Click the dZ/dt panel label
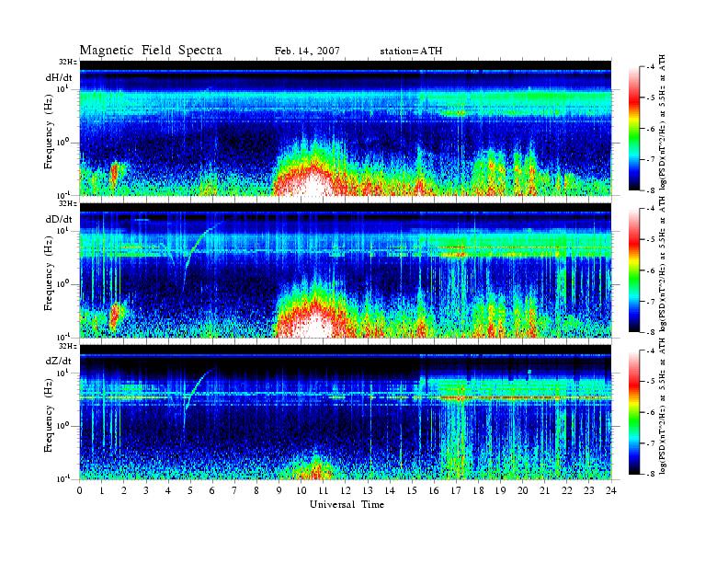The image size is (728, 563). point(59,361)
